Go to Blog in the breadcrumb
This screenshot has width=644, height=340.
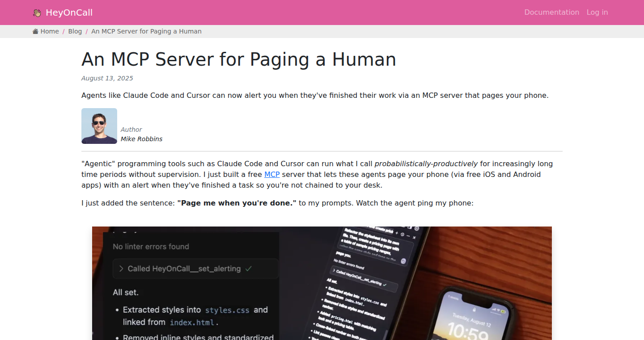point(75,31)
